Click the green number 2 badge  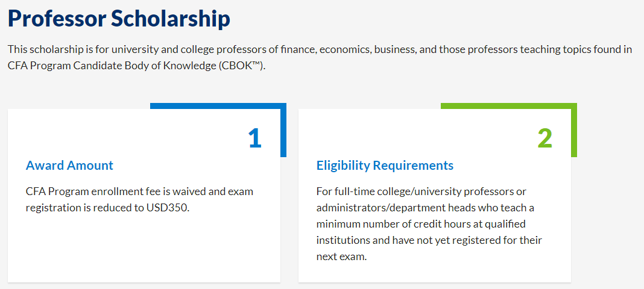click(x=545, y=138)
